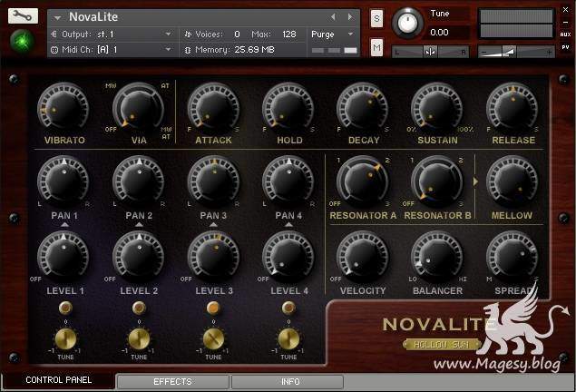Minimize the instrument with minus button

566,23
